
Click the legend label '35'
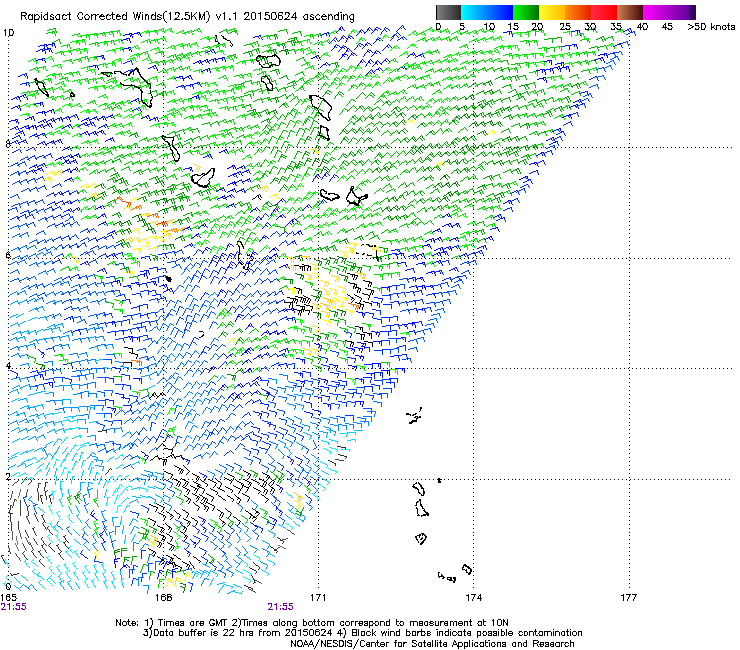click(616, 26)
